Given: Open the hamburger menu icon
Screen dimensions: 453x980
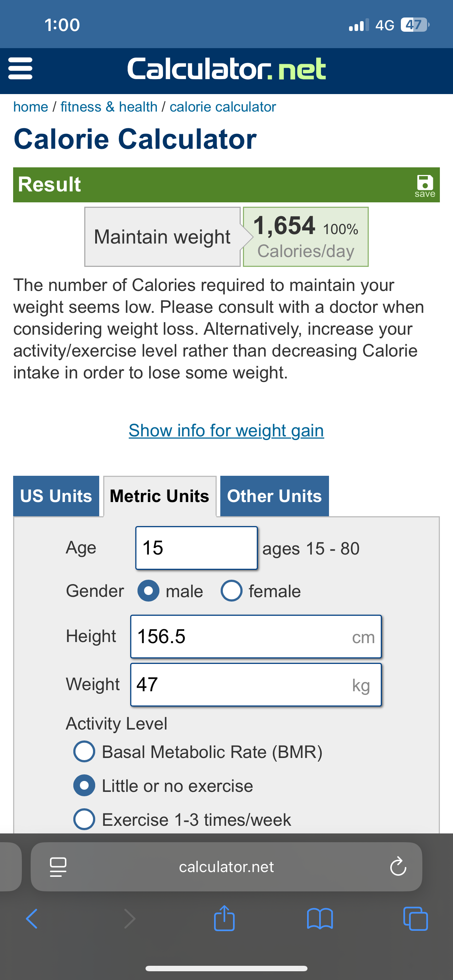Looking at the screenshot, I should click(20, 69).
